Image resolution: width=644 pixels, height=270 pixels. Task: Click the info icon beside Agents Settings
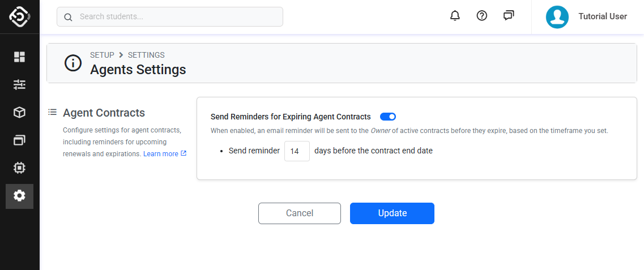coord(73,63)
